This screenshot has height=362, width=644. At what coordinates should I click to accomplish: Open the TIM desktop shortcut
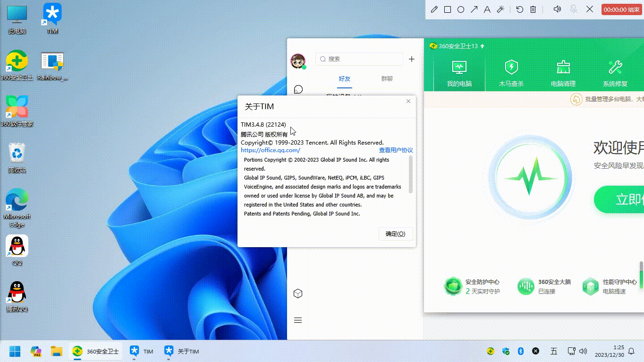(52, 19)
